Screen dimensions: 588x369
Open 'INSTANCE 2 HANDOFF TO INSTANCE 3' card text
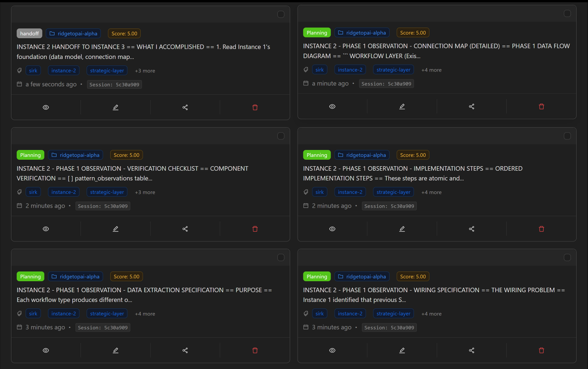(x=144, y=52)
